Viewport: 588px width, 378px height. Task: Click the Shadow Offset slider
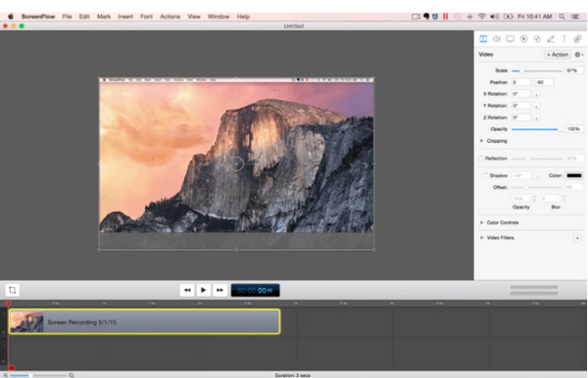click(537, 187)
